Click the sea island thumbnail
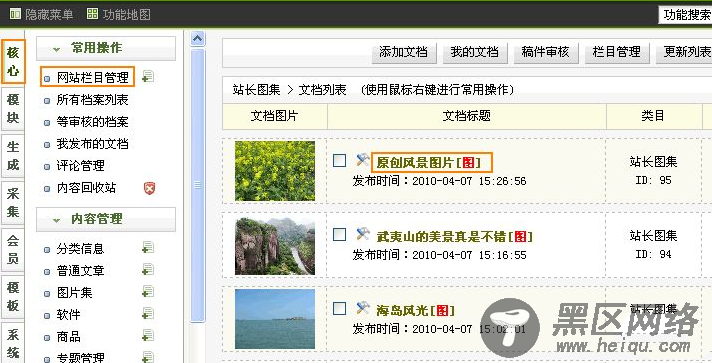The width and height of the screenshot is (712, 363). [x=275, y=319]
